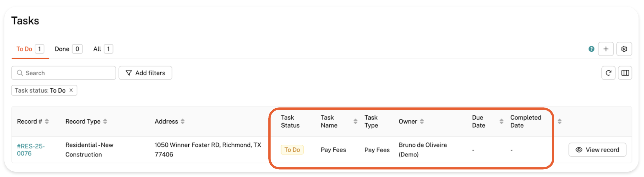Sort by Task Name column
The image size is (644, 177).
[x=355, y=121]
